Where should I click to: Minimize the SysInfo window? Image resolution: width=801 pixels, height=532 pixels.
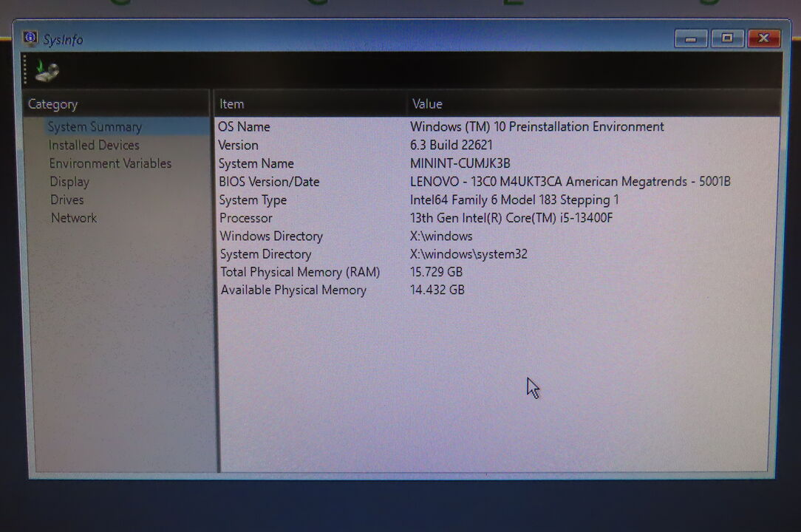pos(691,38)
